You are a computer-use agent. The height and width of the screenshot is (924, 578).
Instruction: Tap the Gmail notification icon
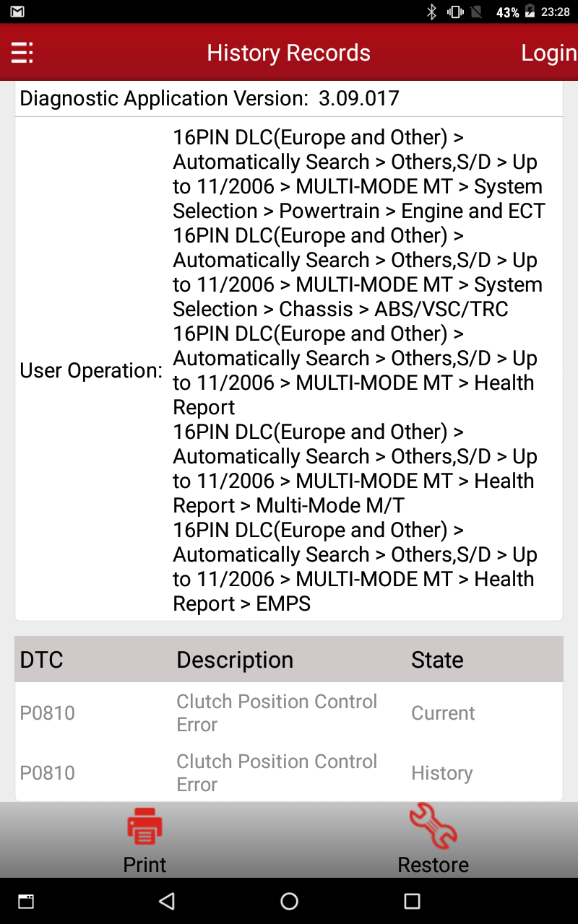coord(17,12)
